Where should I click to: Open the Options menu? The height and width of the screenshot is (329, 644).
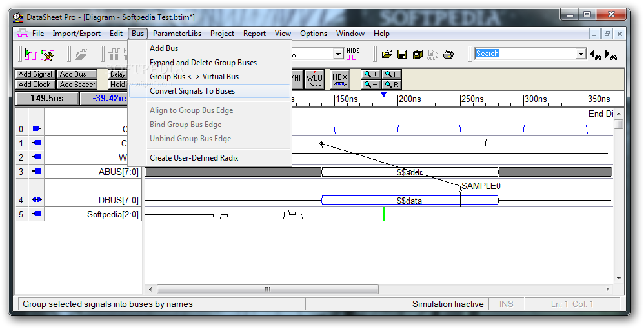(x=314, y=34)
